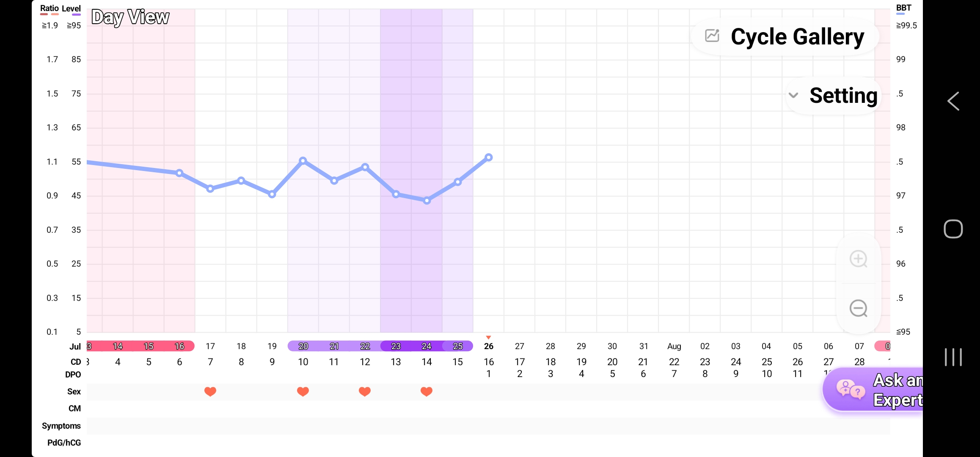The height and width of the screenshot is (457, 980).
Task: Tap the heart icon on July 24
Action: point(427,392)
